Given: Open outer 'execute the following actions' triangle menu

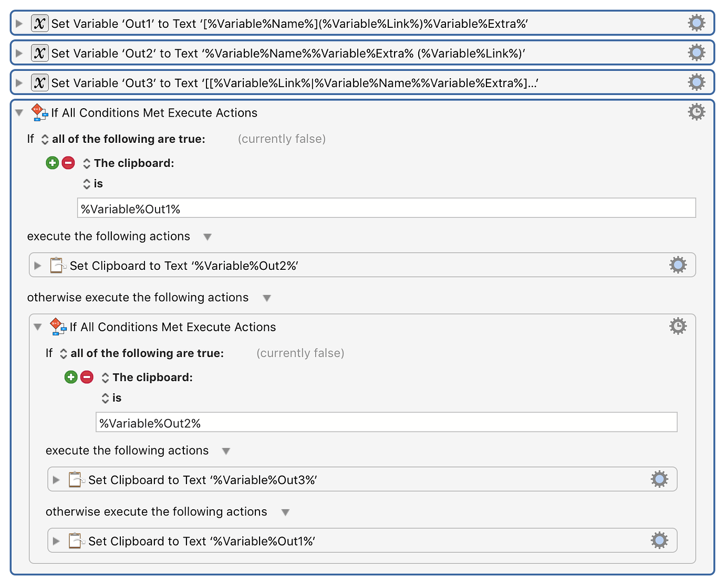Looking at the screenshot, I should (208, 237).
